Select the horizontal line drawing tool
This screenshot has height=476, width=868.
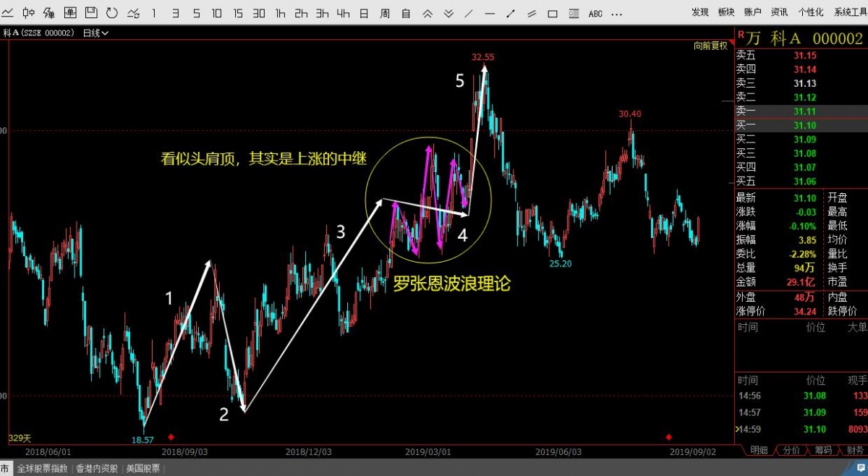[x=490, y=13]
